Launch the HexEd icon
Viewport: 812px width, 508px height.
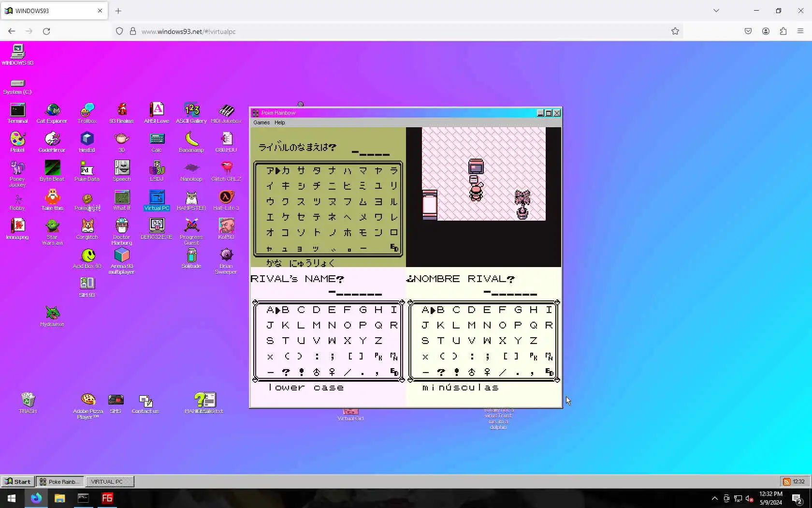click(x=87, y=142)
